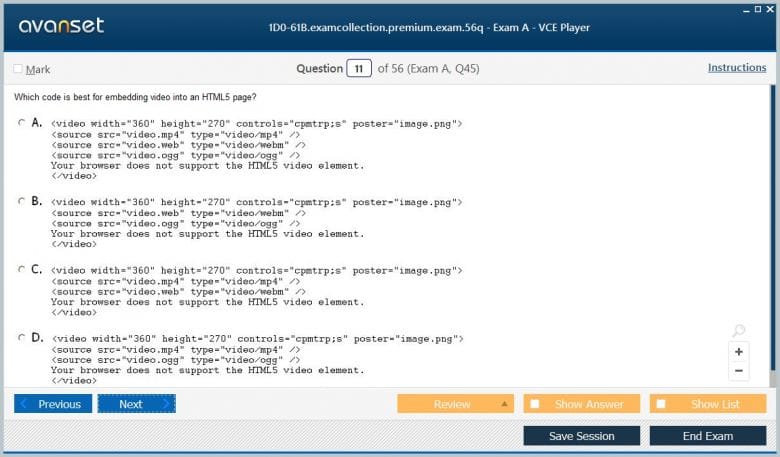Open the Instructions link
The image size is (780, 457).
coord(737,68)
